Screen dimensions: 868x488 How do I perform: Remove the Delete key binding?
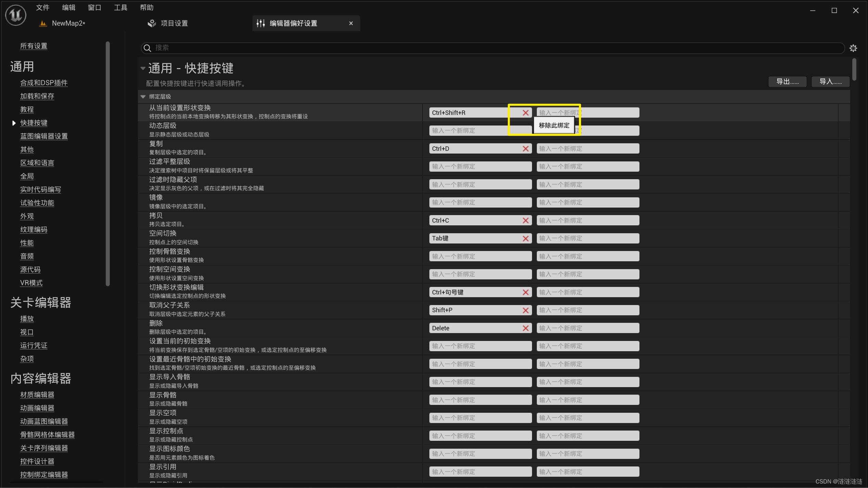pos(526,328)
